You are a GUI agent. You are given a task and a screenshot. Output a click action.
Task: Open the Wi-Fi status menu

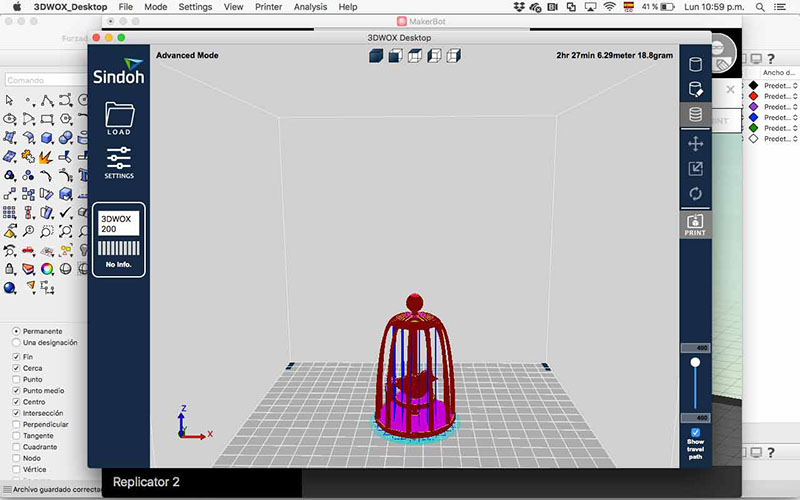(609, 7)
